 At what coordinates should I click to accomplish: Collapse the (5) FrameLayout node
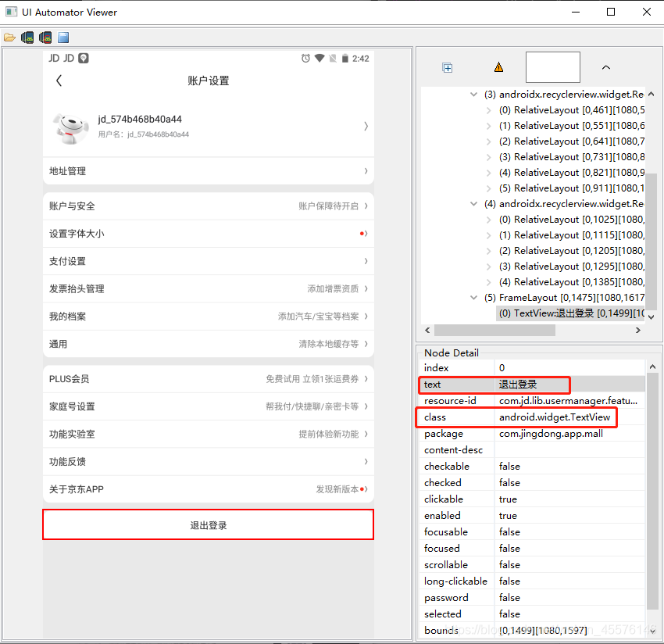474,298
